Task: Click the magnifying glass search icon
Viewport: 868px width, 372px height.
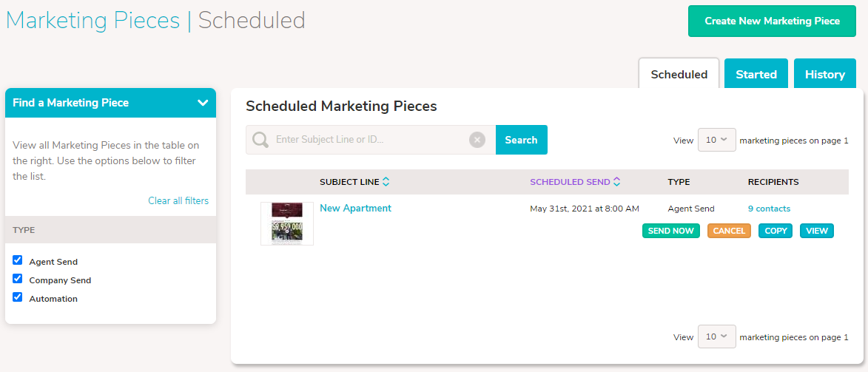Action: point(260,140)
